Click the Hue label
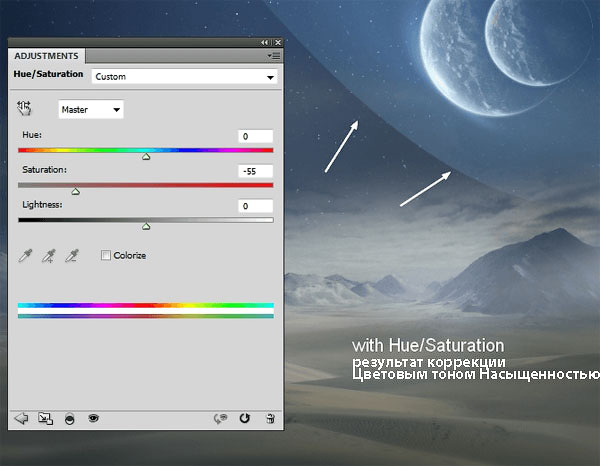Viewport: 600px width, 466px height. (x=32, y=135)
